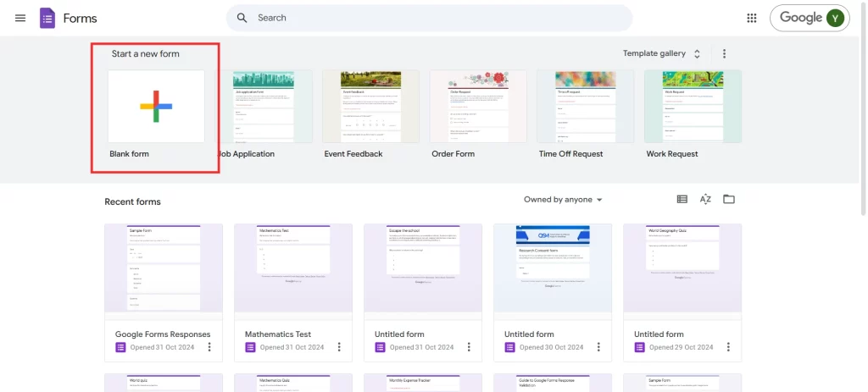Image resolution: width=868 pixels, height=392 pixels.
Task: Click Forms icon under Mathematics Test title
Action: 250,347
